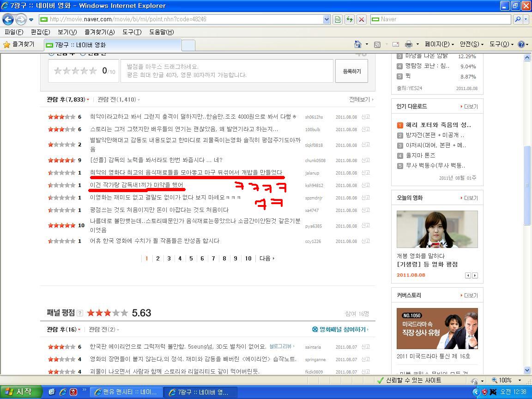Viewport: 532px width, 399px height.
Task: Click the Refresh page icon
Action: (350, 19)
